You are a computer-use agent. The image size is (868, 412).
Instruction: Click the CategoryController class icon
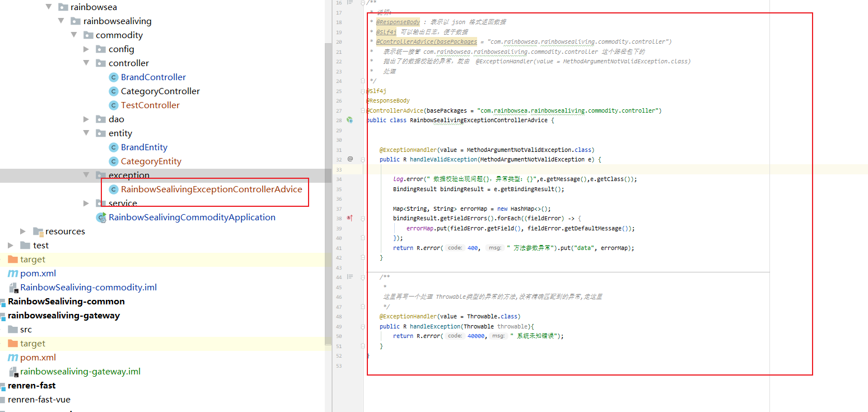[113, 91]
